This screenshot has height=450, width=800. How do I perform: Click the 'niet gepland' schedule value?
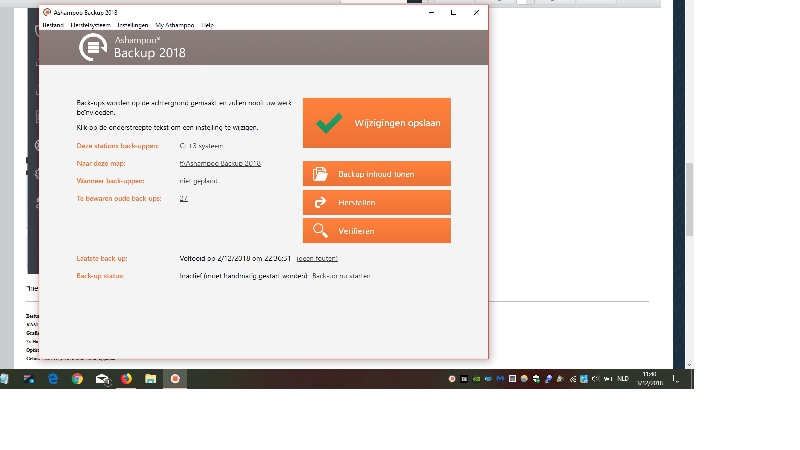click(x=198, y=181)
